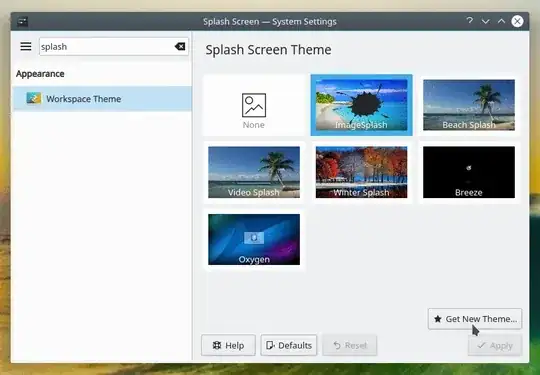Click the window help question mark

click(469, 21)
